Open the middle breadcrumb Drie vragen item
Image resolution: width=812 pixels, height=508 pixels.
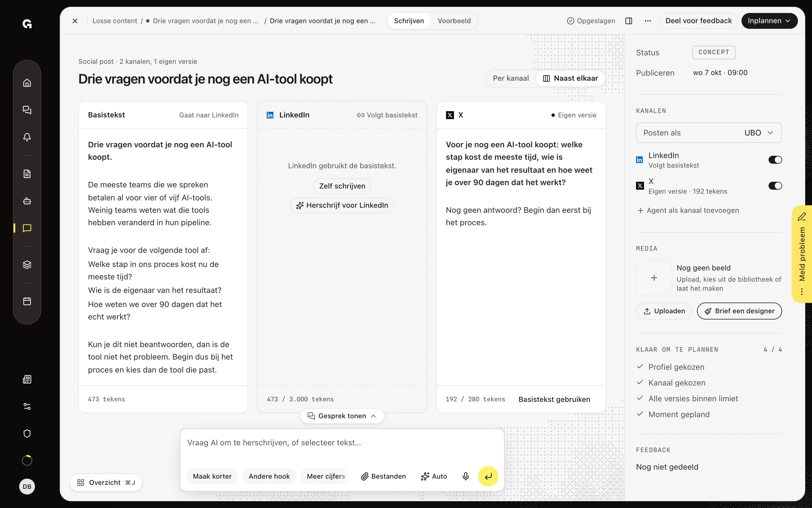(202, 21)
